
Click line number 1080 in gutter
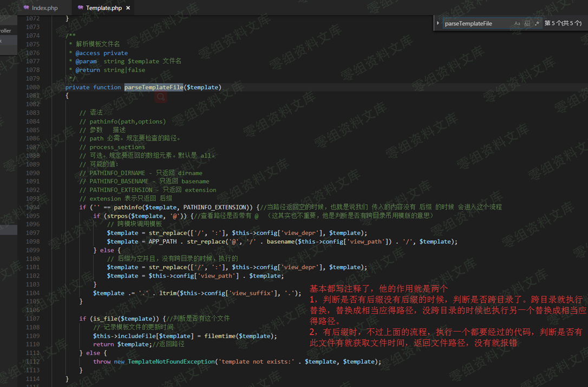(x=32, y=87)
